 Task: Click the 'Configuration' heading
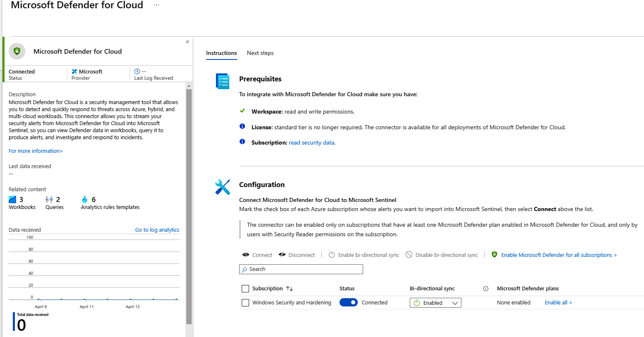262,185
